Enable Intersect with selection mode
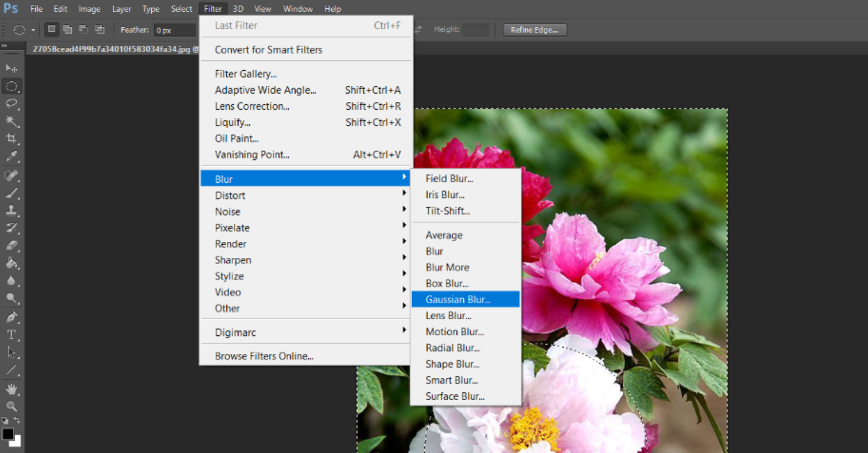868x453 pixels. 100,30
